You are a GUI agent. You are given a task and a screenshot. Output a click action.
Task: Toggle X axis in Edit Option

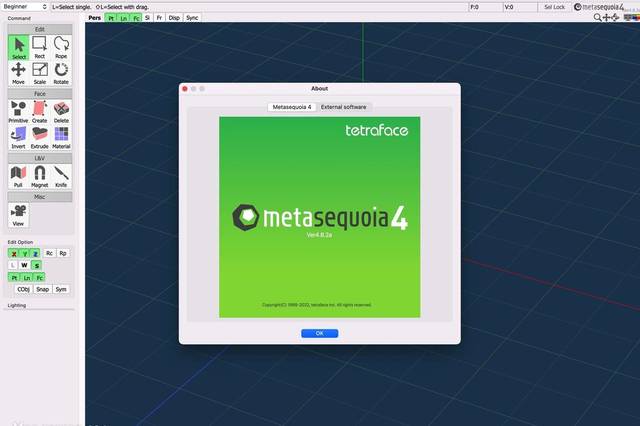tap(14, 253)
